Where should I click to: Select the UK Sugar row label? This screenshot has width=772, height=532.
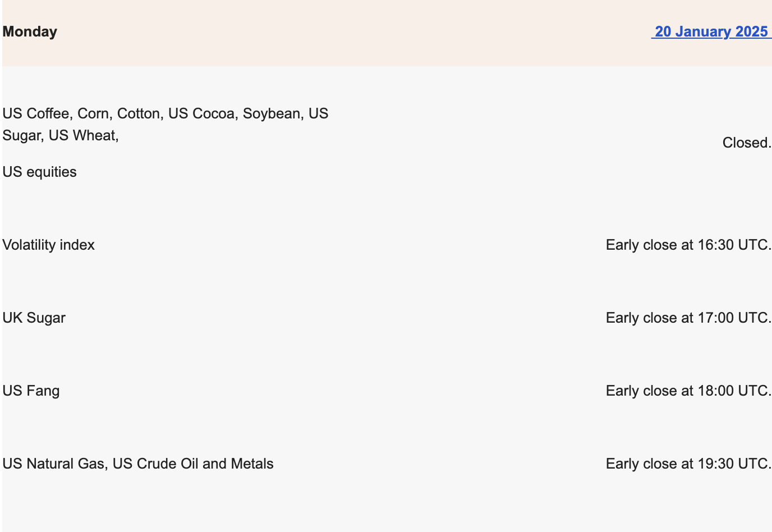(34, 318)
